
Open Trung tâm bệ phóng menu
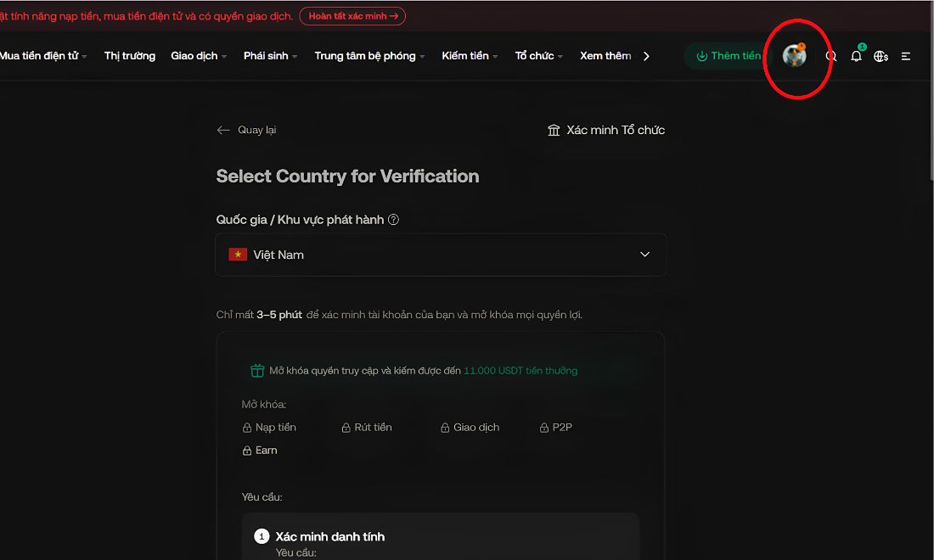click(x=369, y=56)
